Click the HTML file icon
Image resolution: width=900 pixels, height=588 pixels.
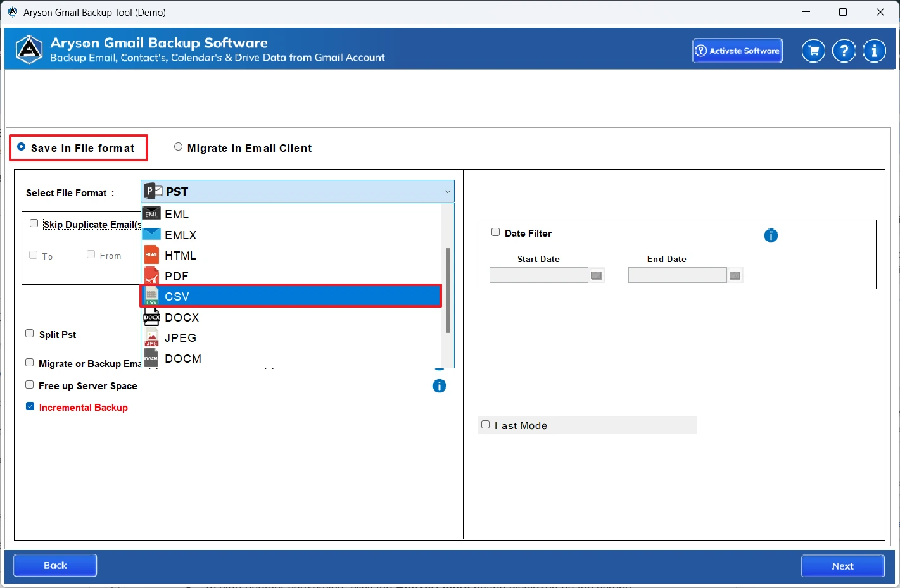151,255
